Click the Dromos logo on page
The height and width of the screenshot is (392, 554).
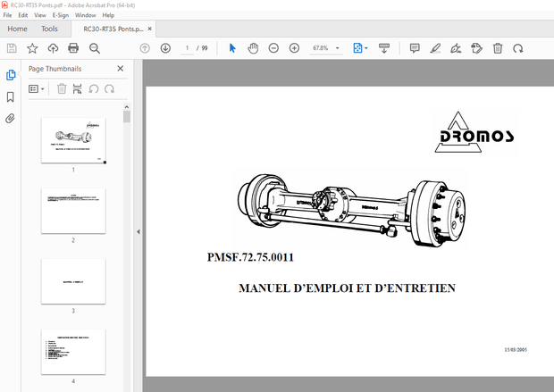[476, 132]
